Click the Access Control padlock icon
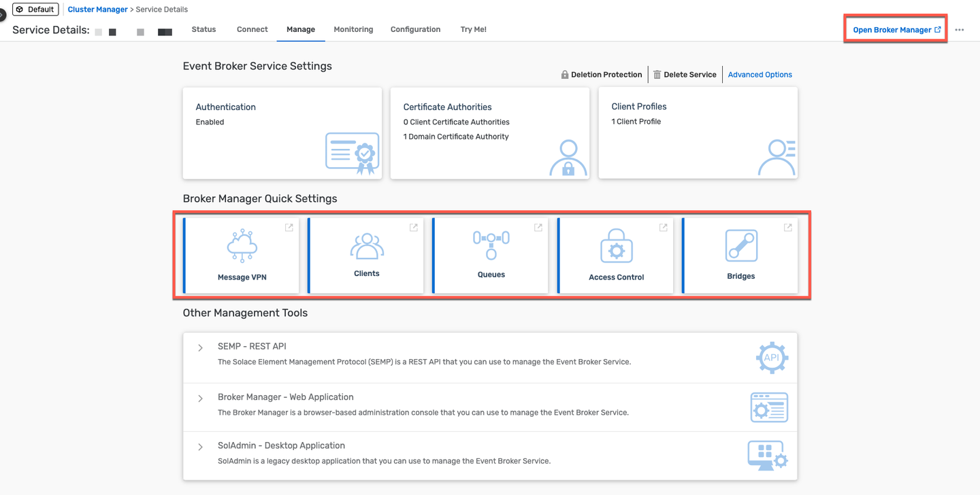Screen dimensions: 980x495 pos(617,246)
